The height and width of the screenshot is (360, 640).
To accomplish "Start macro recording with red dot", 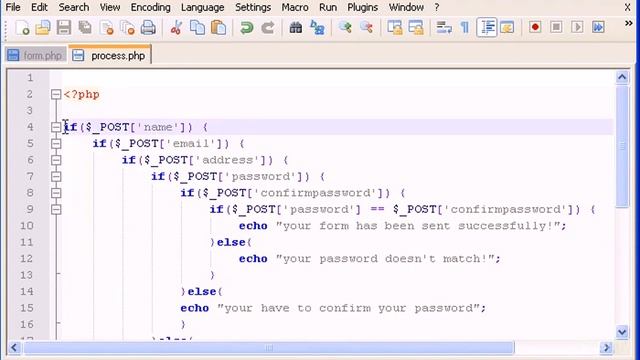I will coord(535,27).
